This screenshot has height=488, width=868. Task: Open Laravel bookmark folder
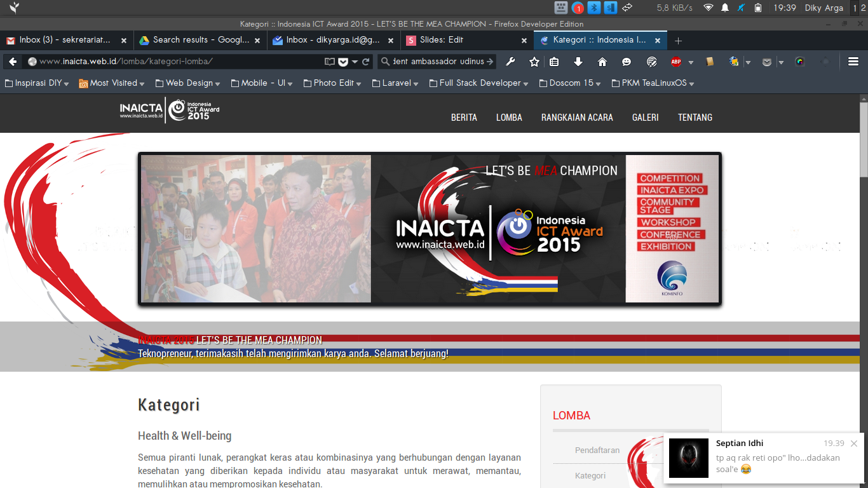tap(395, 83)
